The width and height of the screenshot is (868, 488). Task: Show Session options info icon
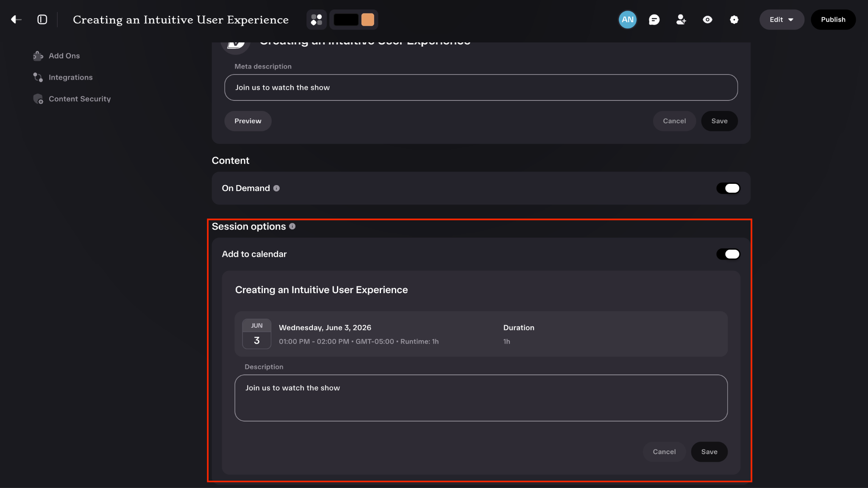coord(292,227)
